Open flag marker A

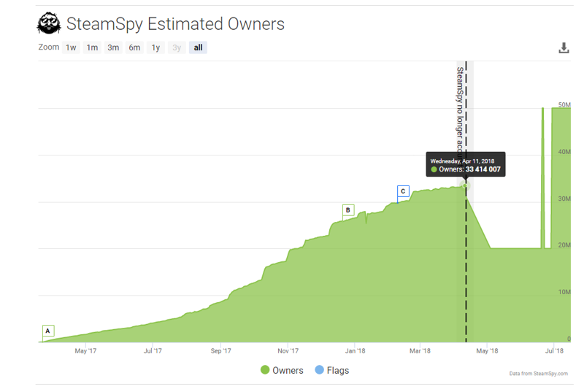click(x=48, y=331)
